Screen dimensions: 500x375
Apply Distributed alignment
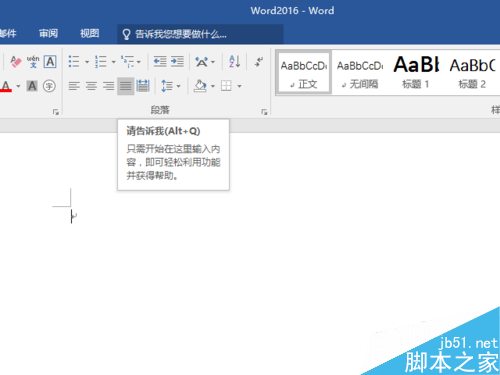143,86
